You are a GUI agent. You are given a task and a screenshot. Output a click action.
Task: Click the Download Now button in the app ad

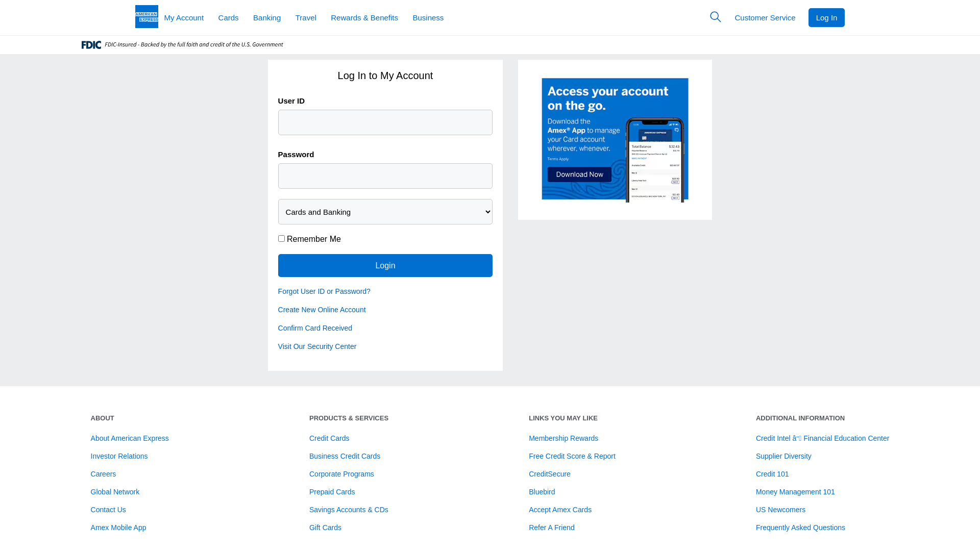(x=579, y=174)
